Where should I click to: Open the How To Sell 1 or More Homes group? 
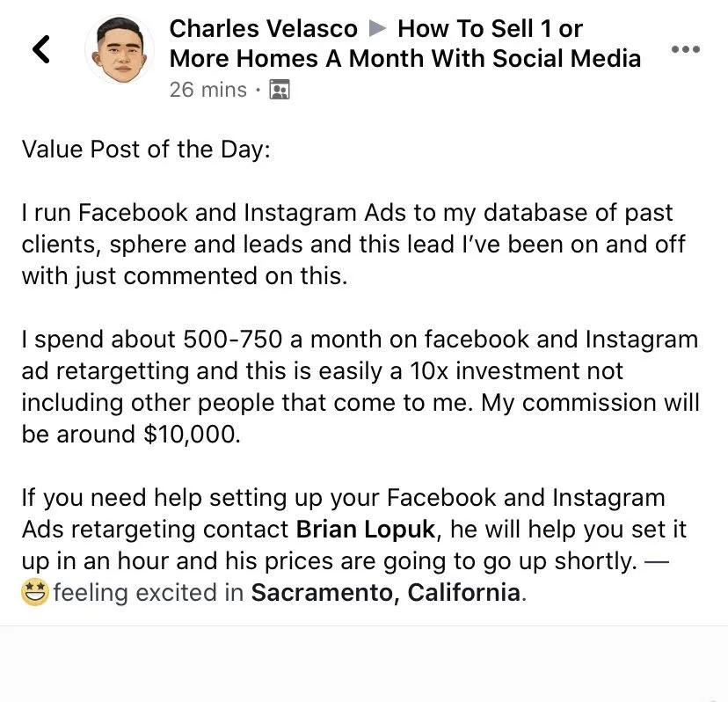pyautogui.click(x=404, y=44)
